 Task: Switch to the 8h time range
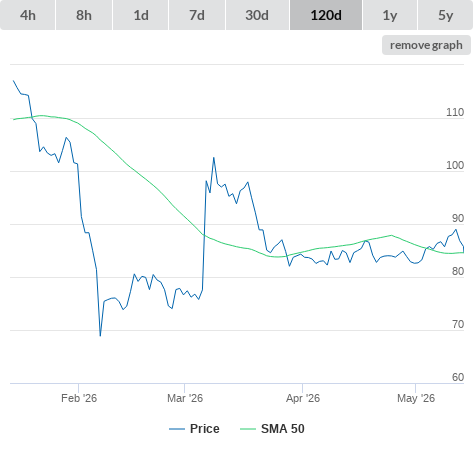[x=84, y=15]
